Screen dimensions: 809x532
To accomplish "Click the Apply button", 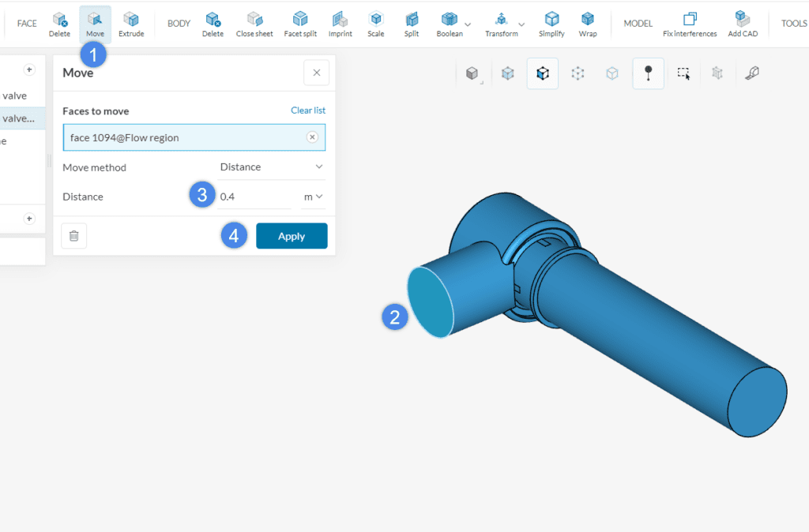I will (x=292, y=235).
